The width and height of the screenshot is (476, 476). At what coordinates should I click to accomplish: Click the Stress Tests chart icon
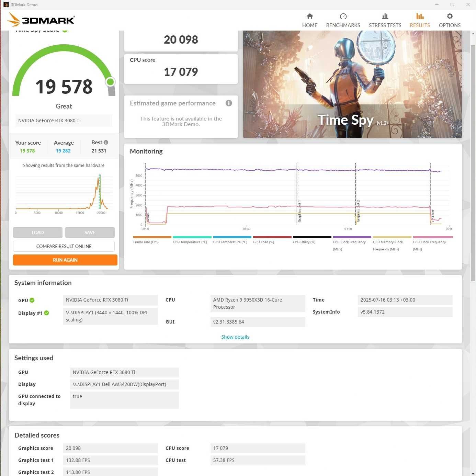pos(385,16)
